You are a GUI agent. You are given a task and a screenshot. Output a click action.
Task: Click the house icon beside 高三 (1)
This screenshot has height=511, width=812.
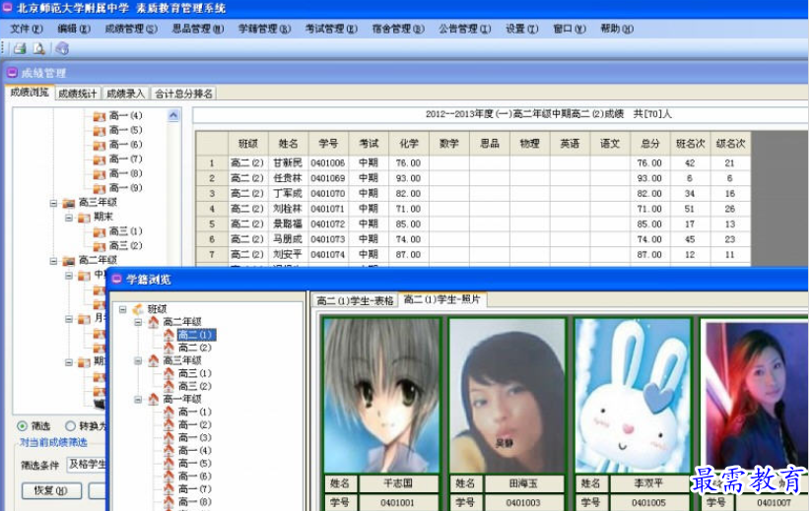click(x=169, y=373)
